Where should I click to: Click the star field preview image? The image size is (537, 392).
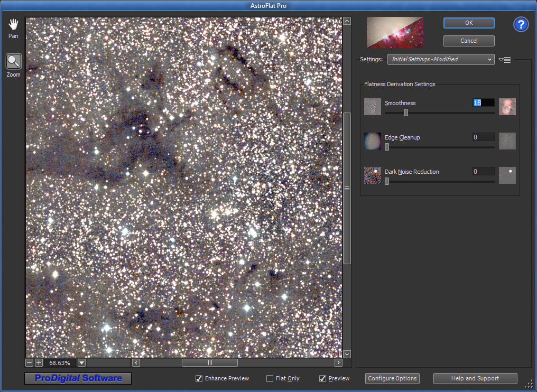click(184, 187)
